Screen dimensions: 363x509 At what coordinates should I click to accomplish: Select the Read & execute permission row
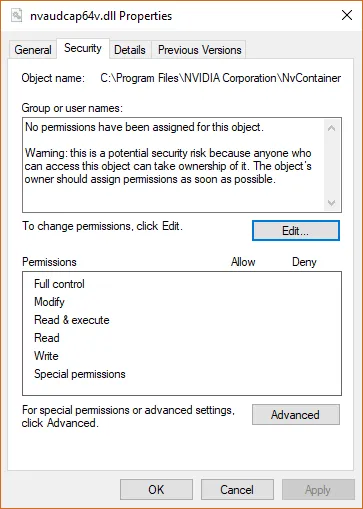pos(182,320)
